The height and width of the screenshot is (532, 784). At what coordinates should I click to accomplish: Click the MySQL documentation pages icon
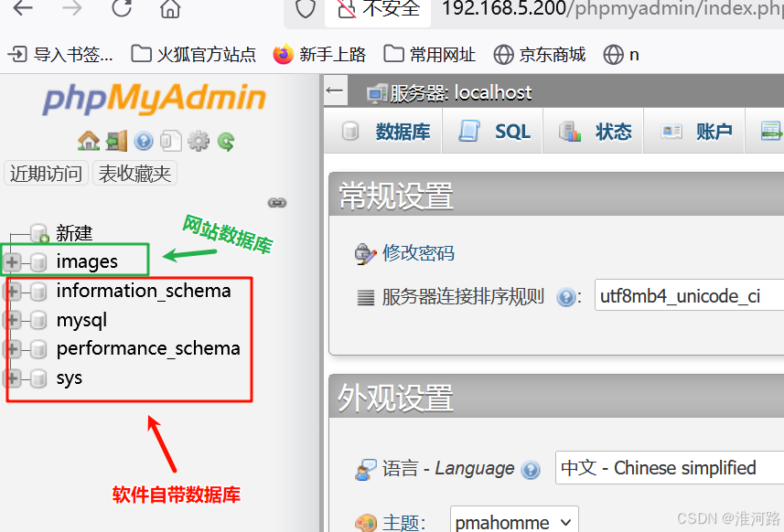click(170, 141)
